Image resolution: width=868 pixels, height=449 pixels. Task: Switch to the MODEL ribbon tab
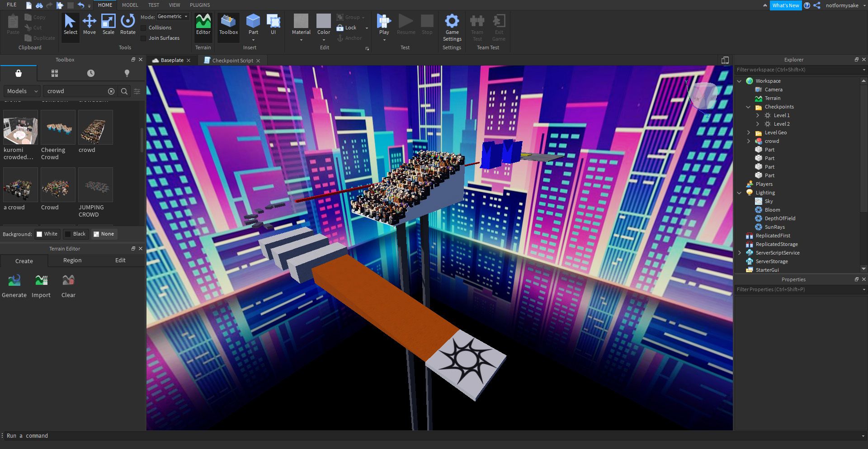click(130, 5)
